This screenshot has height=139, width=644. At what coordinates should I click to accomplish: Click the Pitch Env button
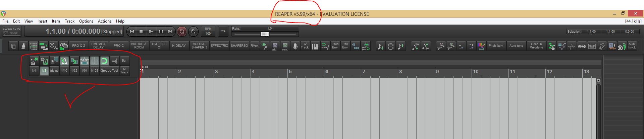[335, 46]
